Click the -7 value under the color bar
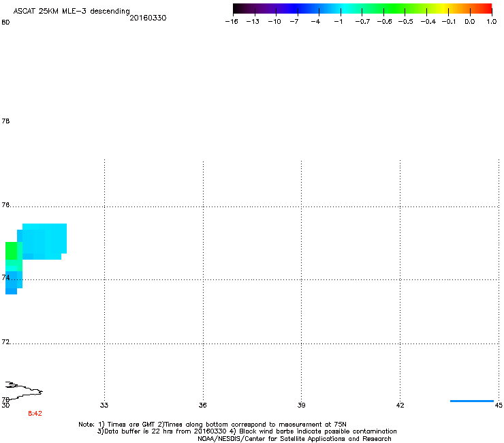504x443 pixels. pos(294,22)
